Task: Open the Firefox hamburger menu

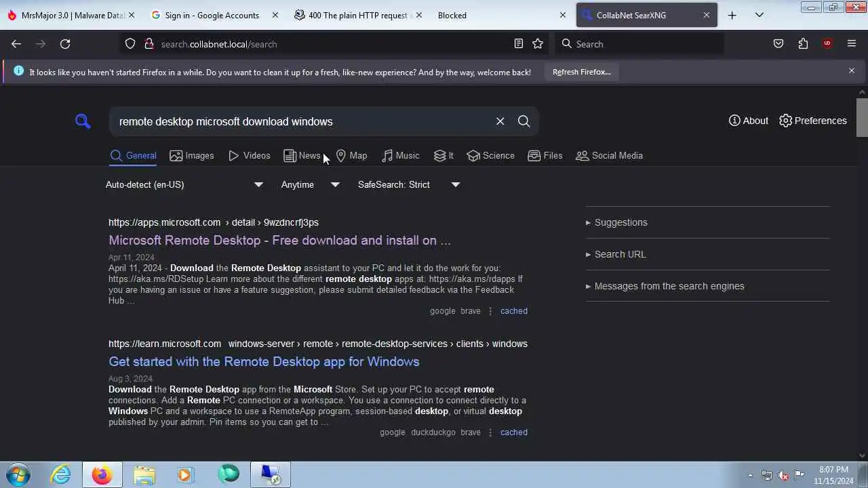Action: [x=852, y=44]
